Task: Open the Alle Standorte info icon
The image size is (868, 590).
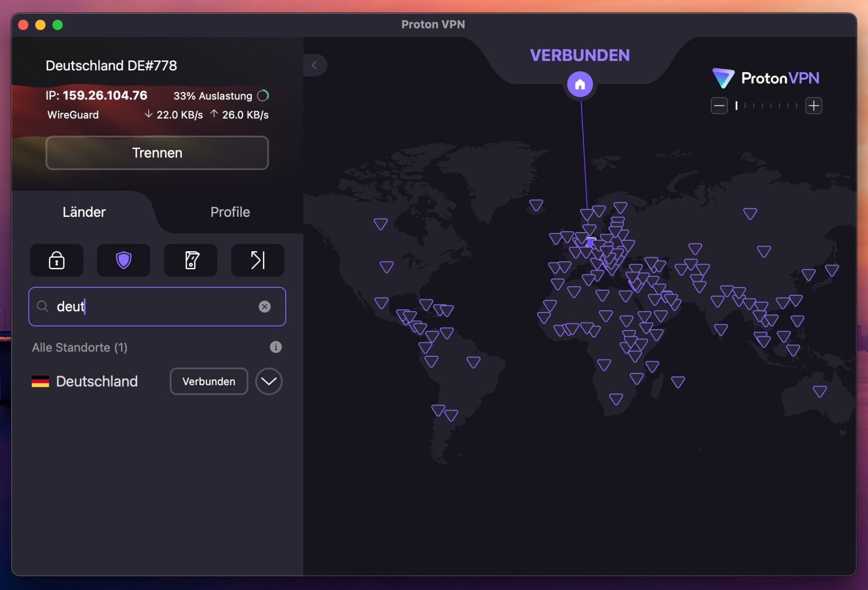Action: (x=275, y=347)
